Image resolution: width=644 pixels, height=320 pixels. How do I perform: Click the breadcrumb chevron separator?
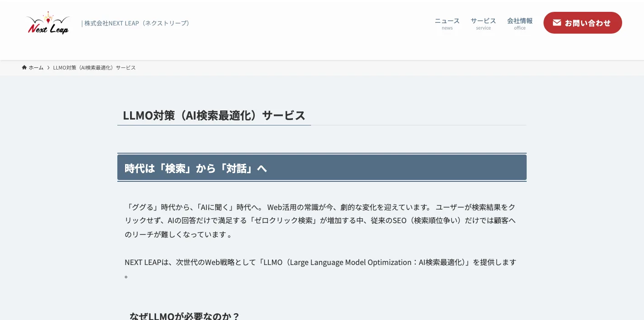point(48,68)
